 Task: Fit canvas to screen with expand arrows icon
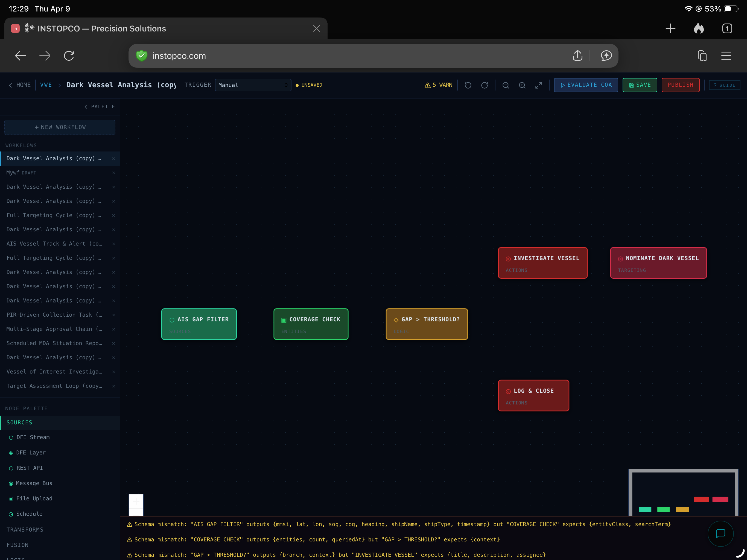539,85
